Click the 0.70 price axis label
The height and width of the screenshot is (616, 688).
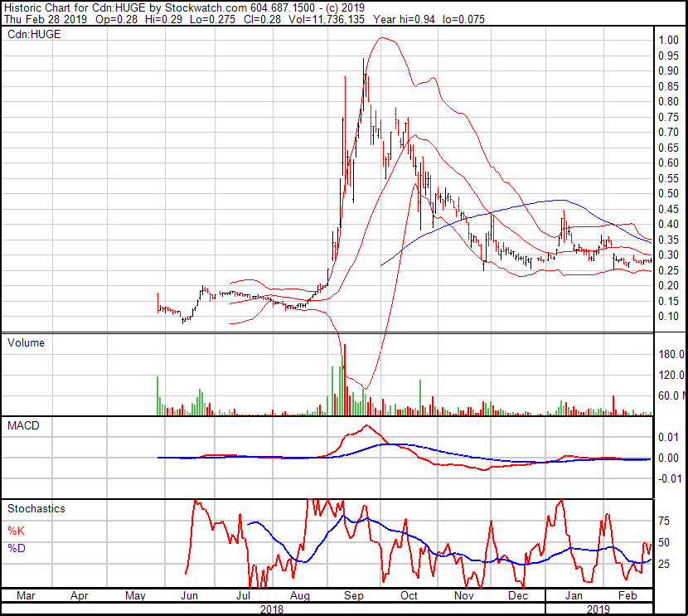pyautogui.click(x=669, y=132)
